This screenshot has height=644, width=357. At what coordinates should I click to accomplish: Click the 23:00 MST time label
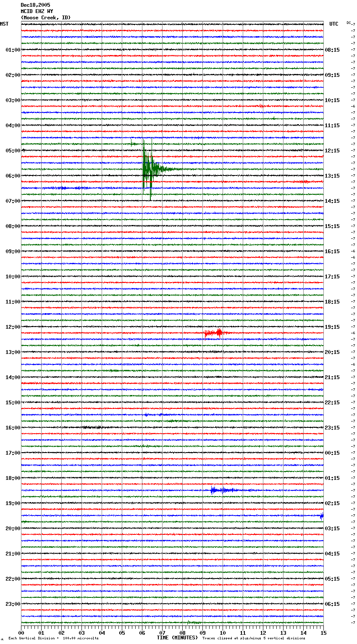[x=13, y=604]
